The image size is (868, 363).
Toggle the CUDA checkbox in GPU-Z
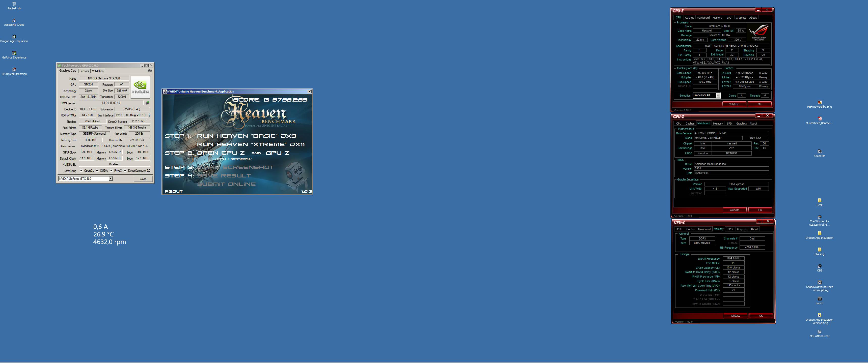coord(97,170)
